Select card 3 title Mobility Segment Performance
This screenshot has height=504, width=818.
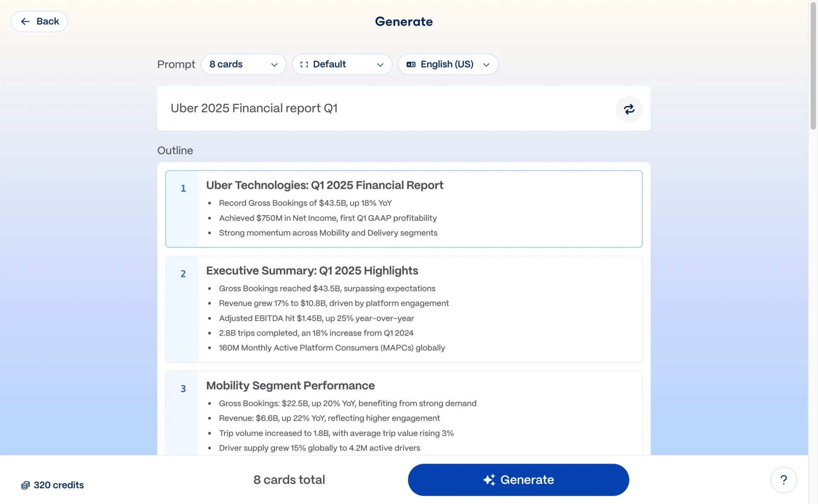pos(291,386)
